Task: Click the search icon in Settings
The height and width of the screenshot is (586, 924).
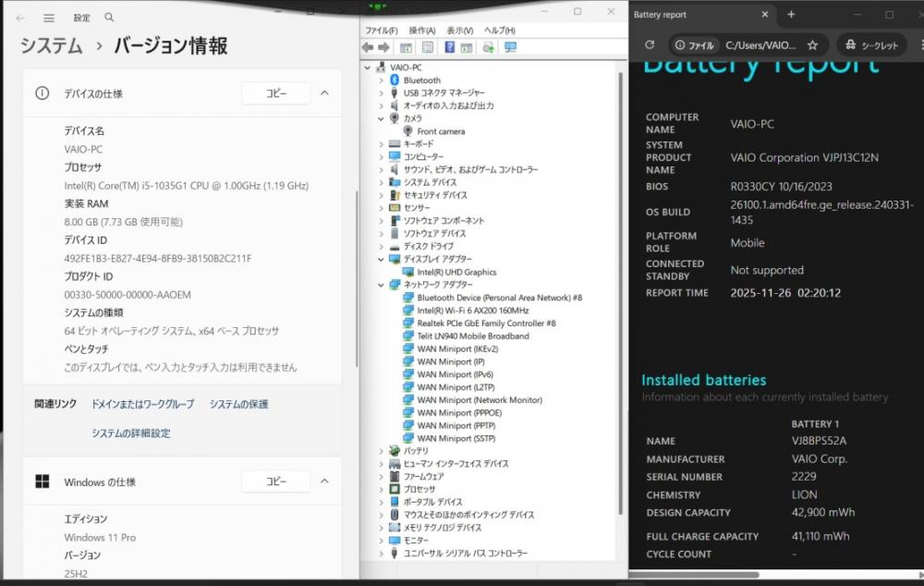Action: point(109,18)
